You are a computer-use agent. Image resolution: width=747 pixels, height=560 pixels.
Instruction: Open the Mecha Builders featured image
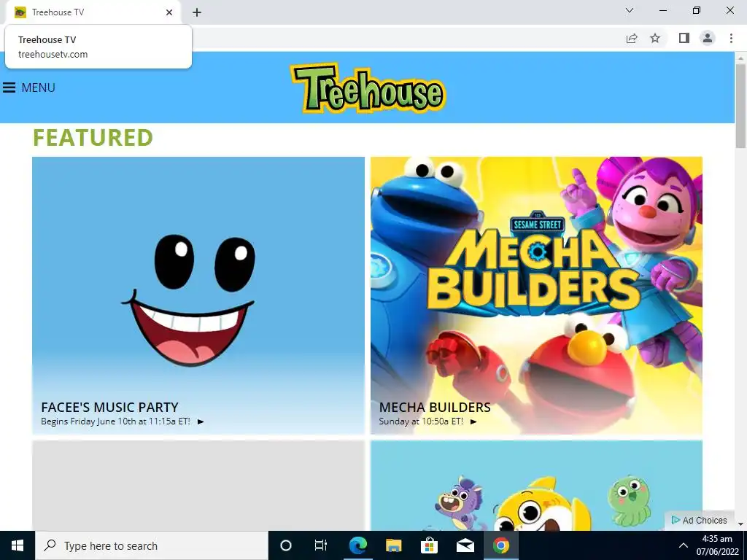coord(536,295)
